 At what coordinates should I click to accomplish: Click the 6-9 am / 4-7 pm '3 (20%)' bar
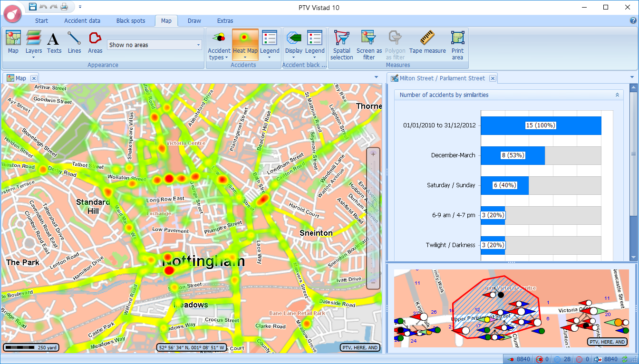click(x=493, y=215)
